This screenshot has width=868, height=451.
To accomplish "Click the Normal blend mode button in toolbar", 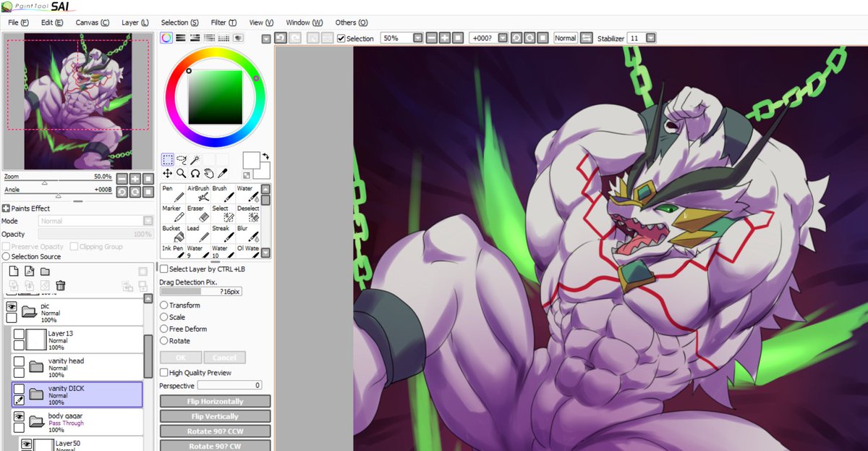I will [x=566, y=38].
